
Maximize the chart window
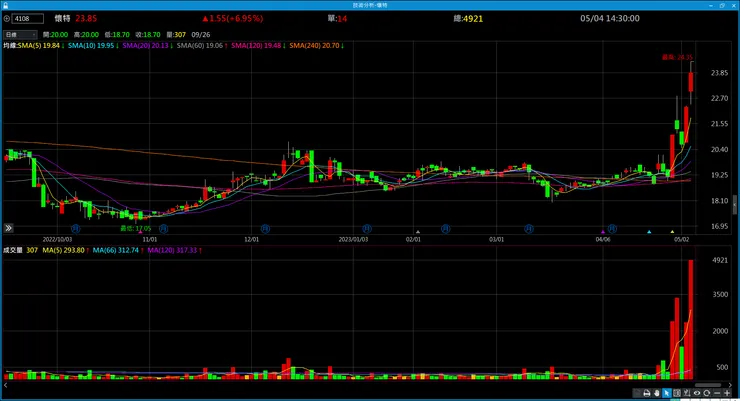click(722, 5)
